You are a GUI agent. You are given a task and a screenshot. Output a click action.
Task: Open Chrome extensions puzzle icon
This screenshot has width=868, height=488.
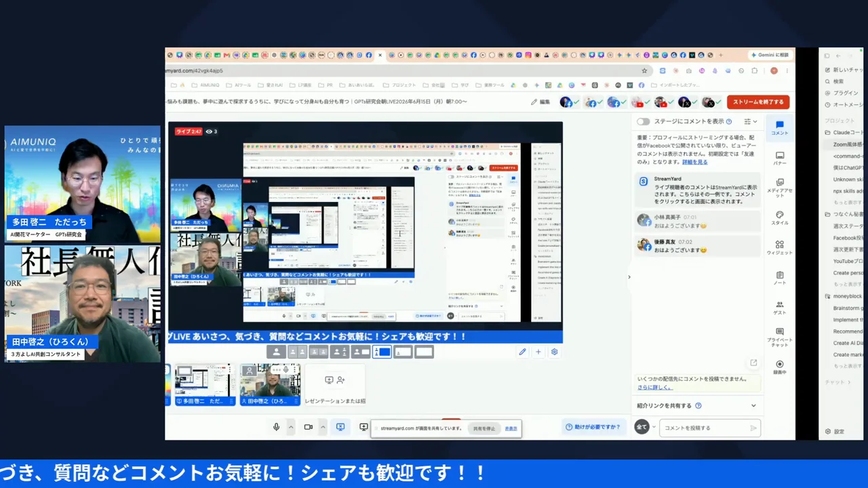[x=754, y=70]
